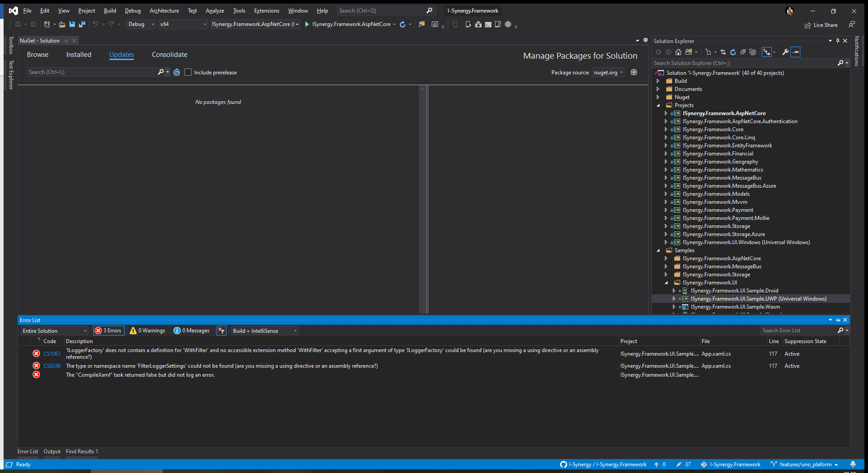Screen dimensions: 868x473
Task: Expand the Nuget folder in Solution Explorer
Action: (x=658, y=97)
